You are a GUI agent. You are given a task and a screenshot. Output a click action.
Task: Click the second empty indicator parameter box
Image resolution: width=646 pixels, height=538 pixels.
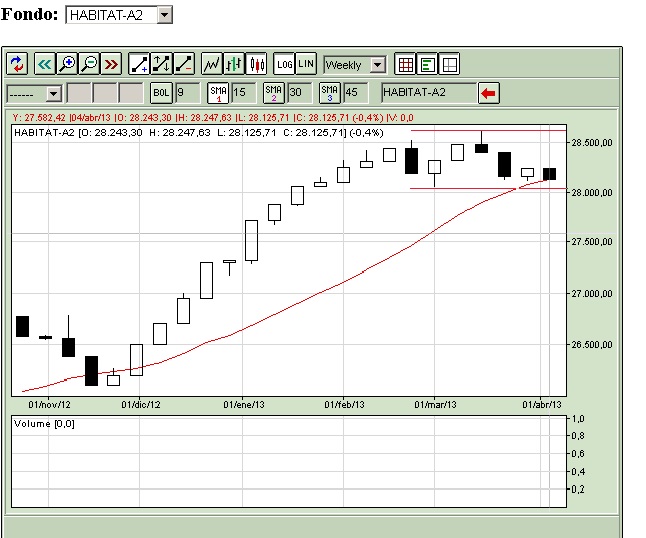point(105,93)
